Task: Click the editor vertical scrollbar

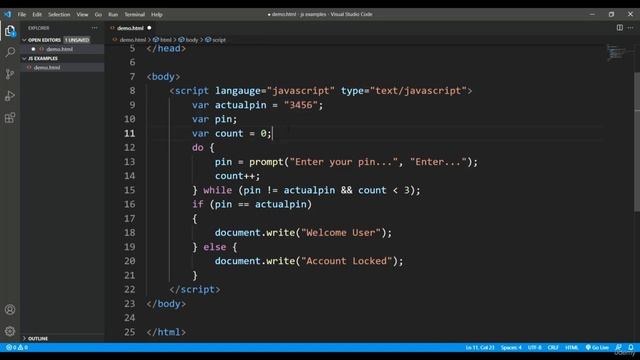Action: (x=637, y=142)
